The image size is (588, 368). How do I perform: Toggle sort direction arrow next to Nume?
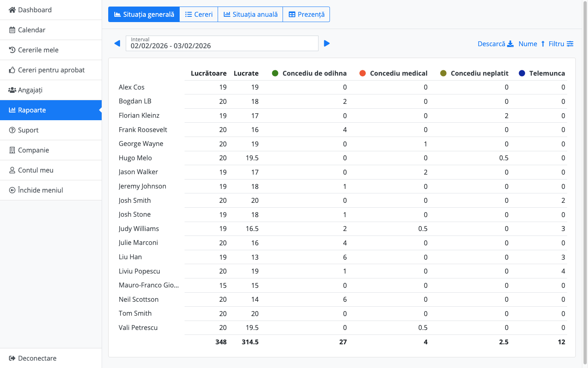coord(543,44)
